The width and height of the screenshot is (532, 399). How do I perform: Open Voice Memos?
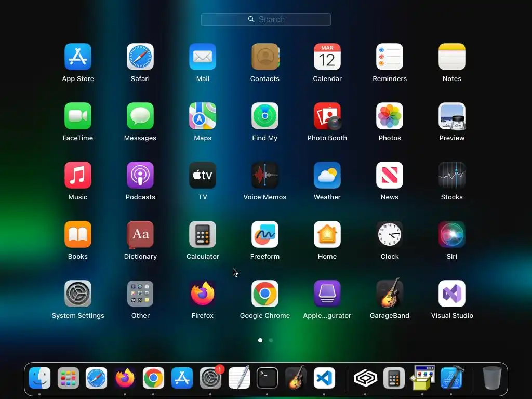265,175
